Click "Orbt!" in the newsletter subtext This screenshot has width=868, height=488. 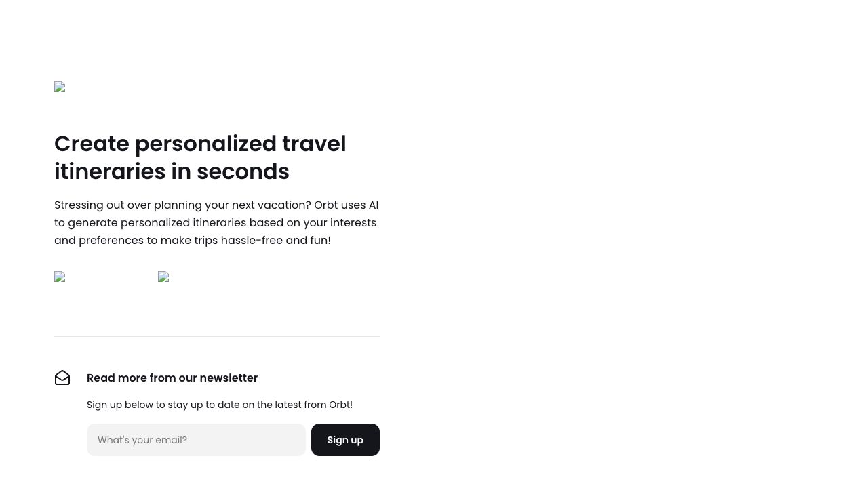click(x=340, y=405)
